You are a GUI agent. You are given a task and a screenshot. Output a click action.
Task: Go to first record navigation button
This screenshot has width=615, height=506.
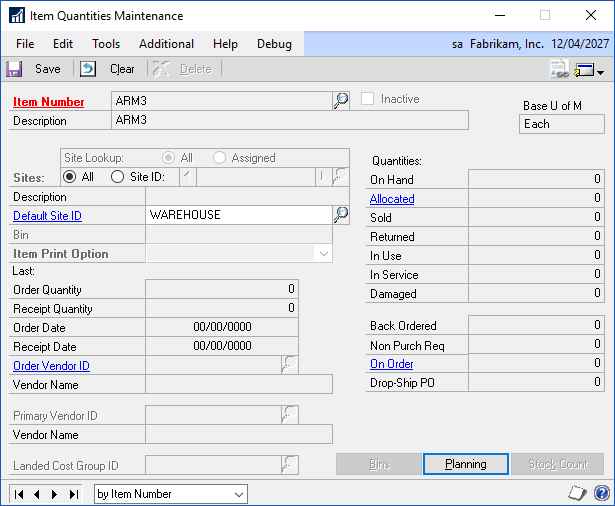18,494
